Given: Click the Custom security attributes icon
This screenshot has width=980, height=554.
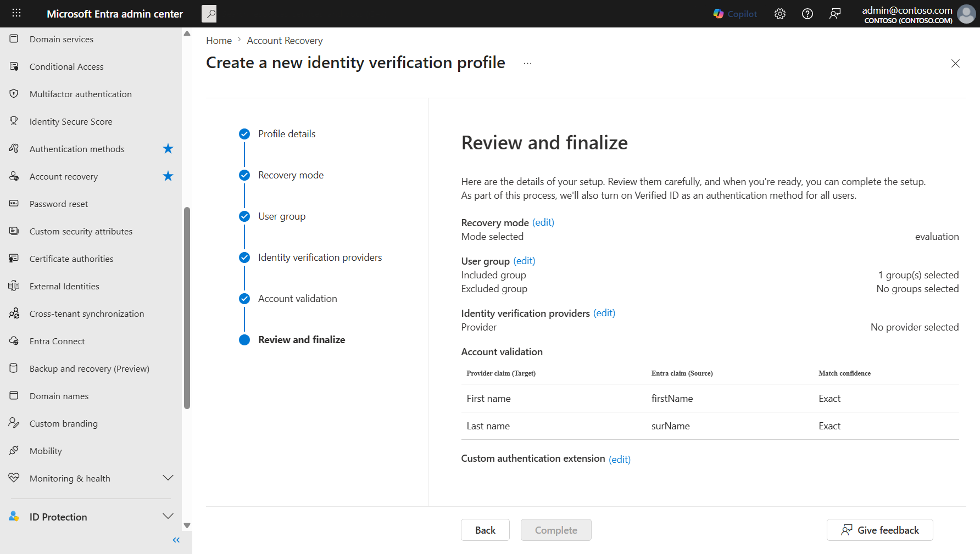Looking at the screenshot, I should pyautogui.click(x=14, y=231).
